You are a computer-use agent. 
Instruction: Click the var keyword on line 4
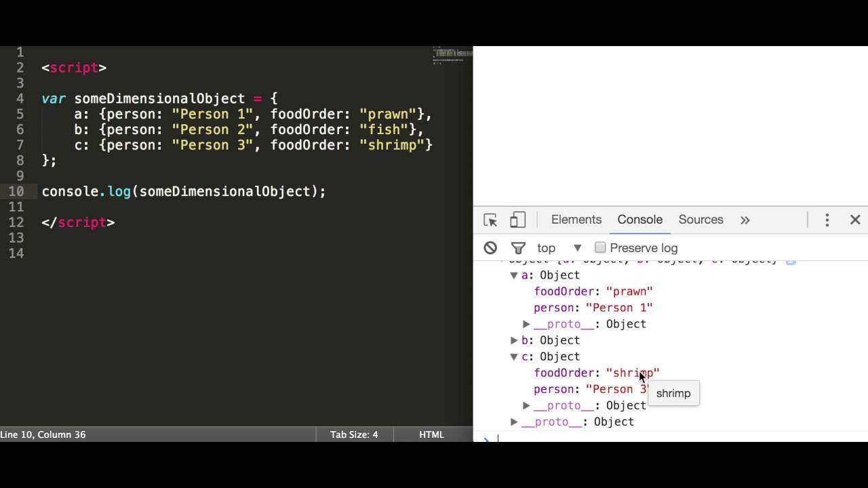(x=54, y=99)
